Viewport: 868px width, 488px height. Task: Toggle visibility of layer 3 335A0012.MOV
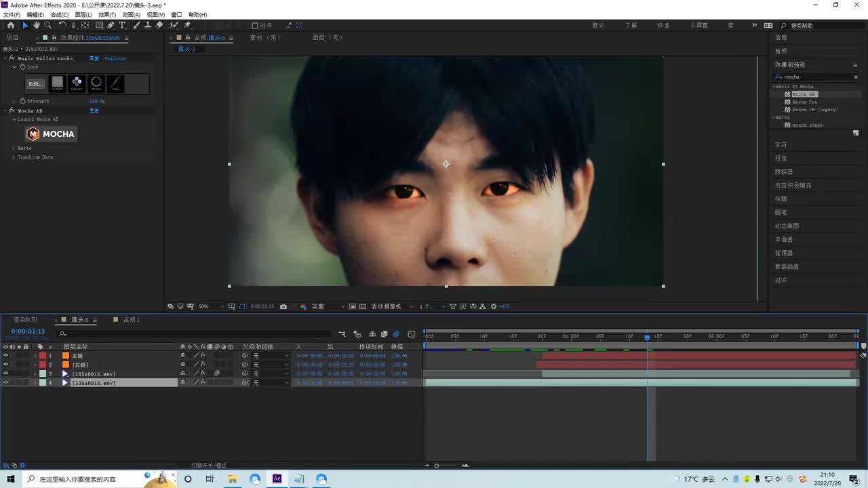(x=5, y=373)
